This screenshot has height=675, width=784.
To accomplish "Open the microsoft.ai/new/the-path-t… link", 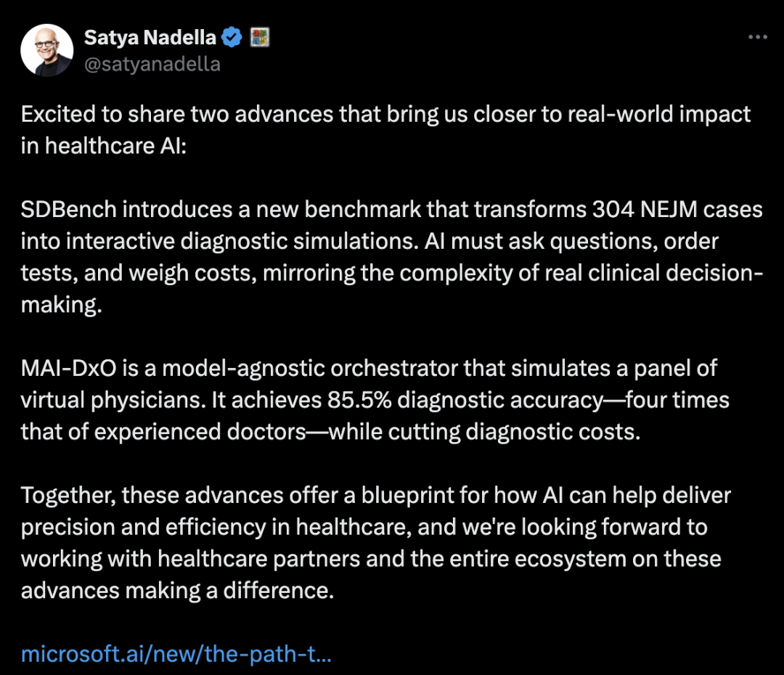I will tap(176, 654).
